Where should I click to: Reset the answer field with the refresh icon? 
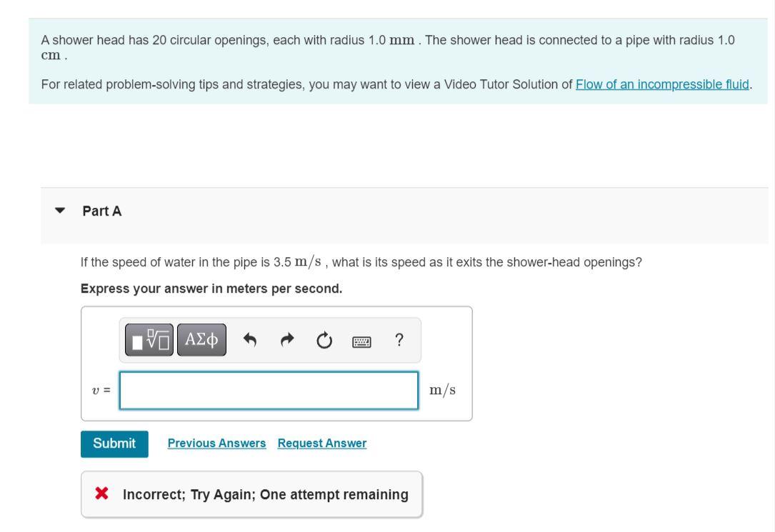324,340
